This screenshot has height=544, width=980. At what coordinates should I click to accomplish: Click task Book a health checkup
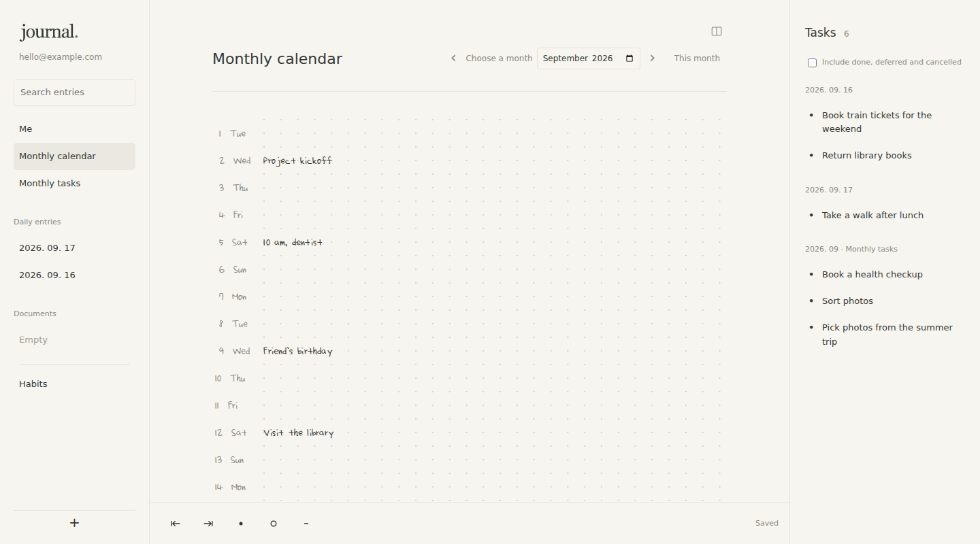tap(872, 275)
